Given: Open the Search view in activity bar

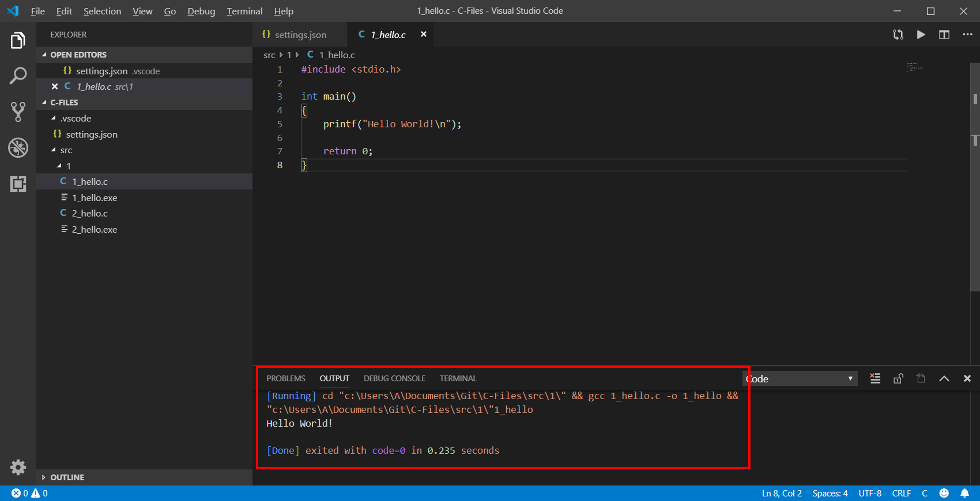Looking at the screenshot, I should click(x=18, y=76).
